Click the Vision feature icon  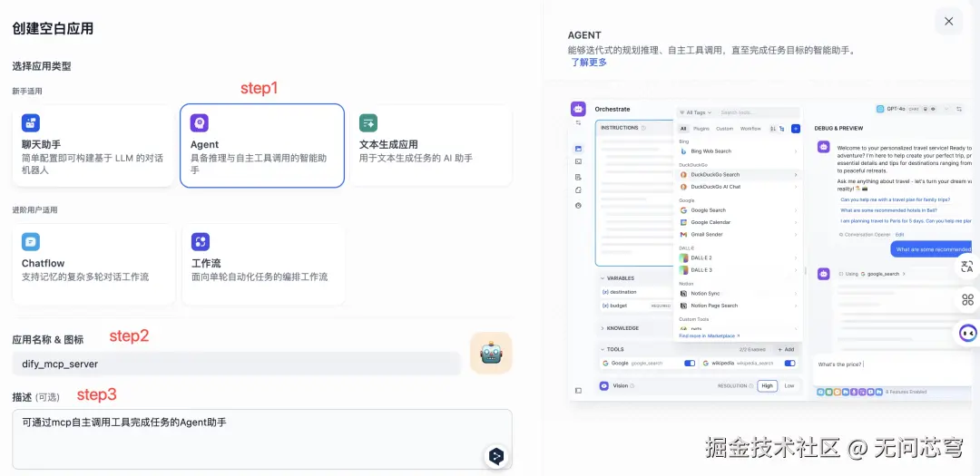[x=604, y=386]
